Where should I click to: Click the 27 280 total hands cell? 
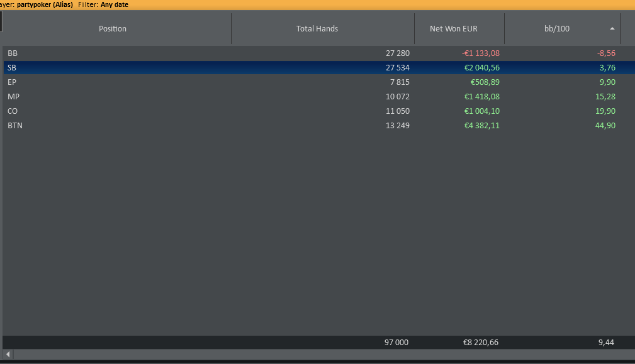(397, 53)
